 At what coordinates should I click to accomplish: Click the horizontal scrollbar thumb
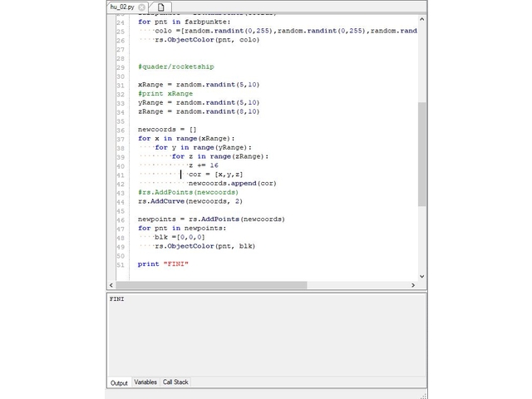coord(211,285)
